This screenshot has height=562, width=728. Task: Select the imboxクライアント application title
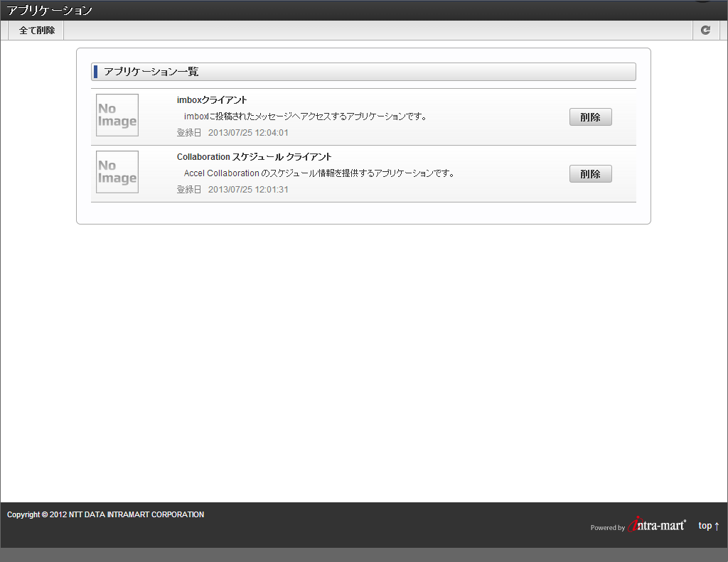(x=212, y=99)
